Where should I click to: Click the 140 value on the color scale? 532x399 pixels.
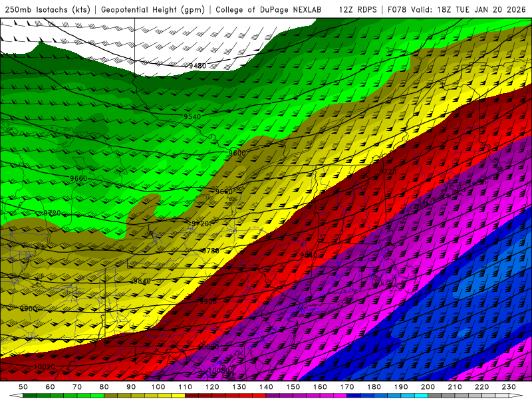coord(266,387)
